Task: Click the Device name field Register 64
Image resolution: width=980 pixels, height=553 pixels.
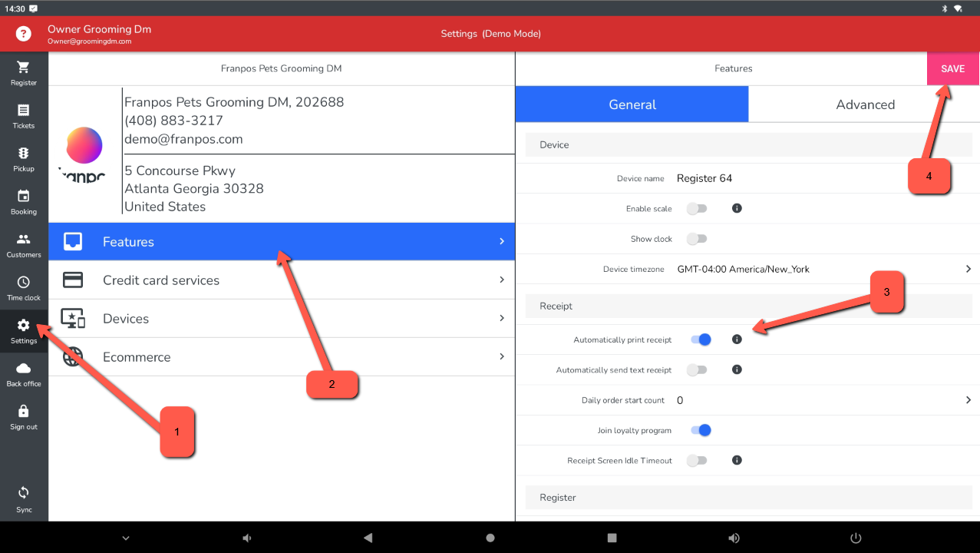Action: click(x=704, y=178)
